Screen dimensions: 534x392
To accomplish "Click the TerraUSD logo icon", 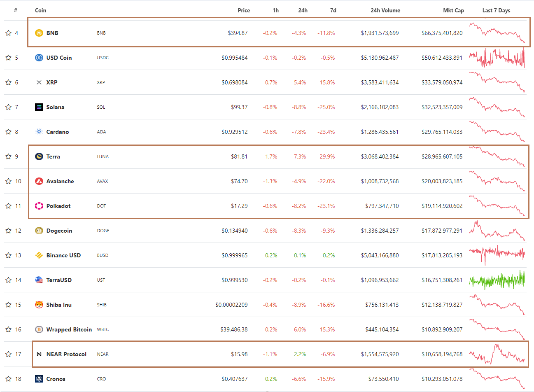I will pyautogui.click(x=39, y=280).
